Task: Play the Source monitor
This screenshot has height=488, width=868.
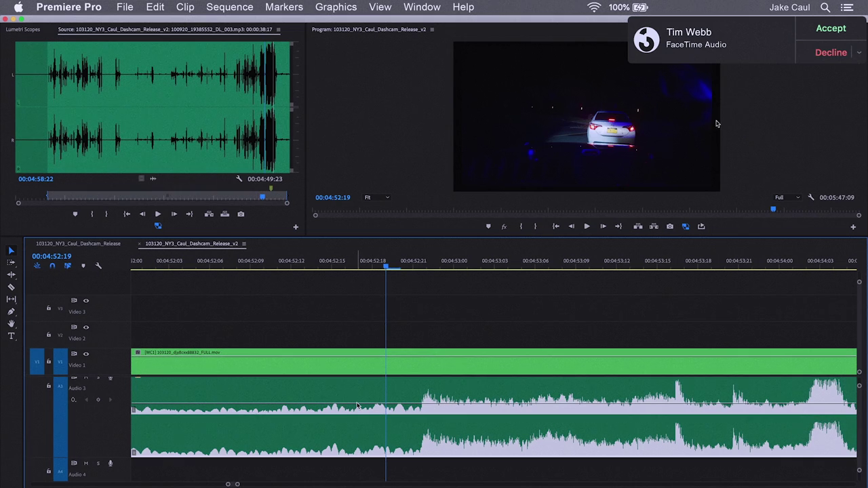Action: (x=158, y=214)
